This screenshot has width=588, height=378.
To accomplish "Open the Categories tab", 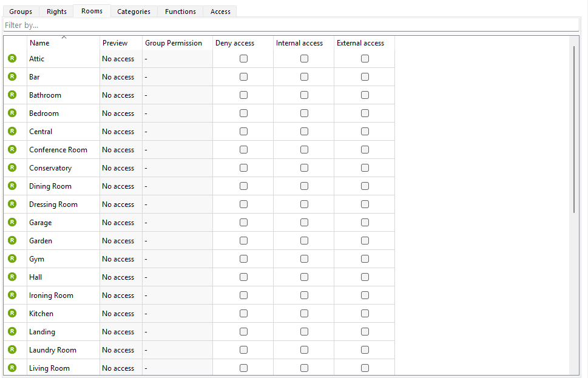I will (133, 12).
